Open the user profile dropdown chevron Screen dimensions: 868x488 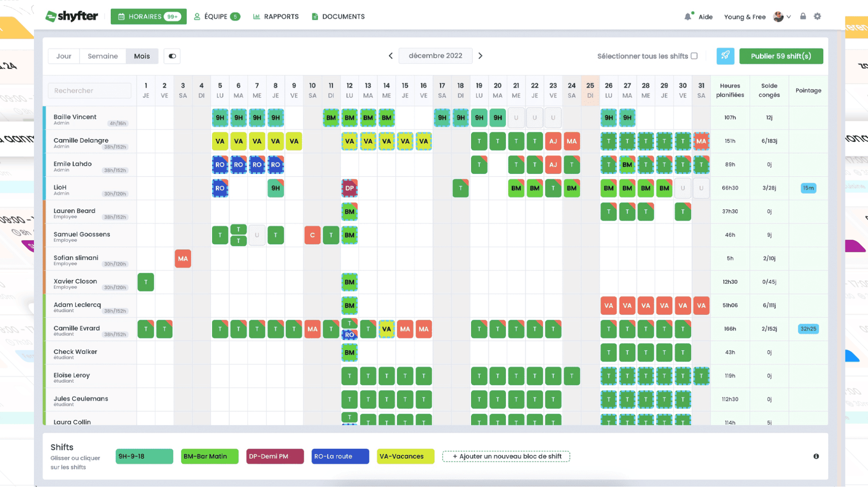point(789,17)
